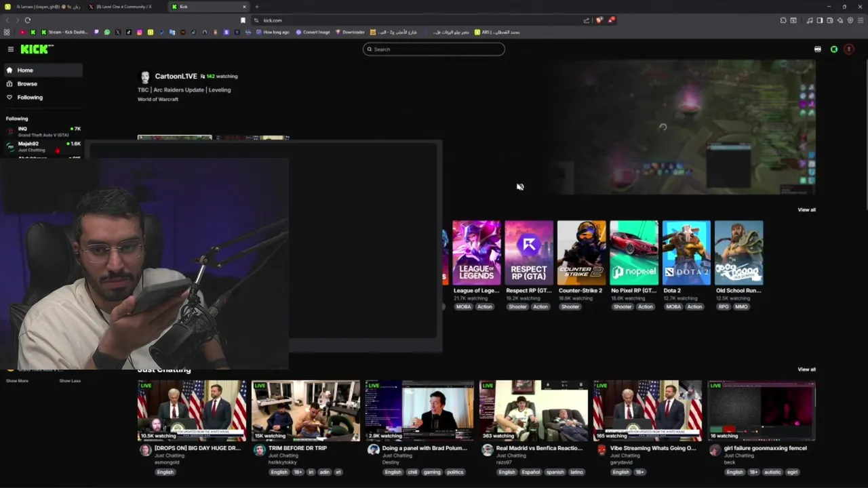Open CartoonLIVE channel name link

[x=176, y=77]
